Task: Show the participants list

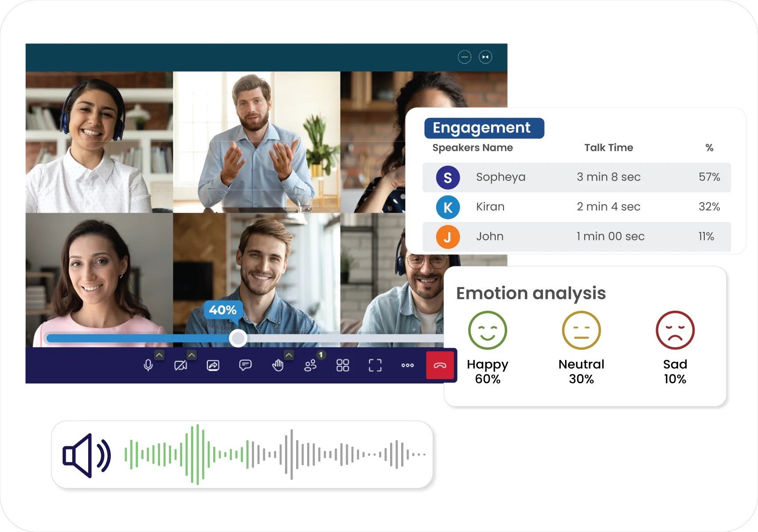Action: pyautogui.click(x=311, y=365)
